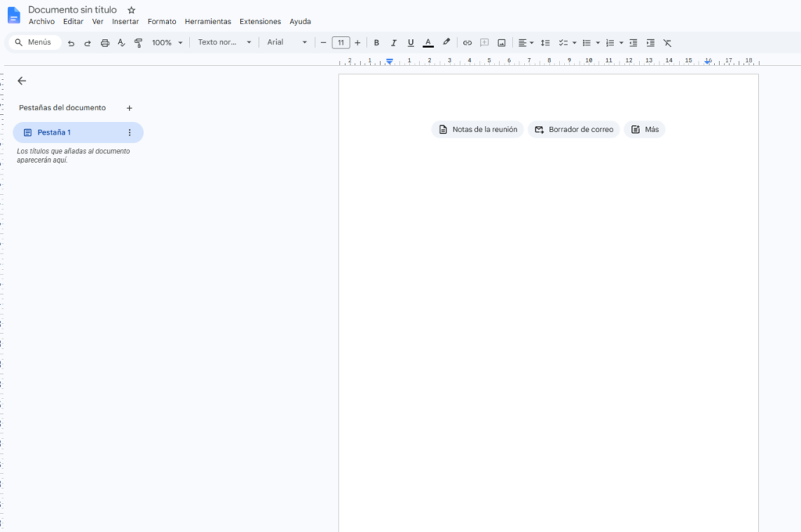Viewport: 801px width, 532px height.
Task: Click the left indent marker on ruler
Action: point(390,61)
